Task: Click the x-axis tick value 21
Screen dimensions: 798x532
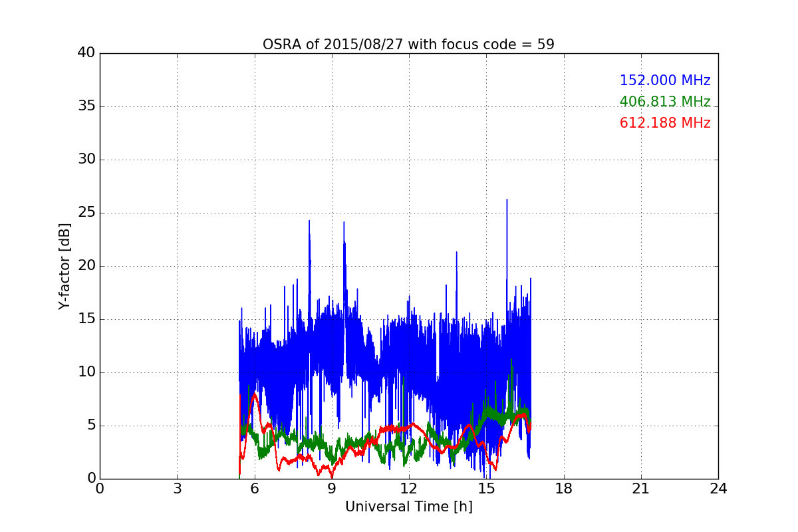Action: [x=641, y=489]
